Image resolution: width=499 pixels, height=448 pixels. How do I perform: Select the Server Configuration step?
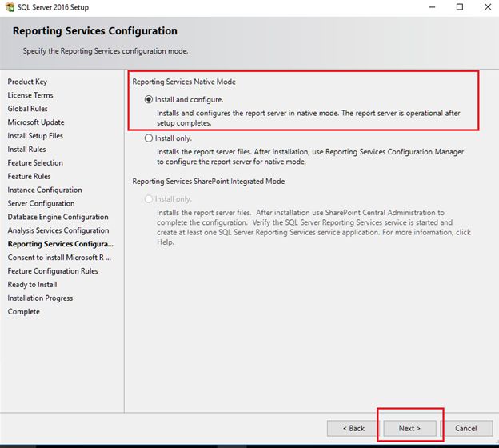41,204
